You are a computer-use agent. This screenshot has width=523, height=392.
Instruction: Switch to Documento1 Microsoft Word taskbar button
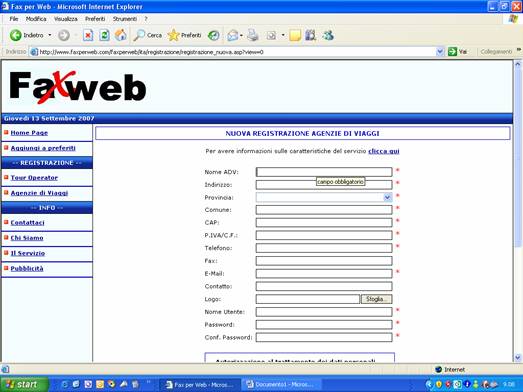click(282, 385)
